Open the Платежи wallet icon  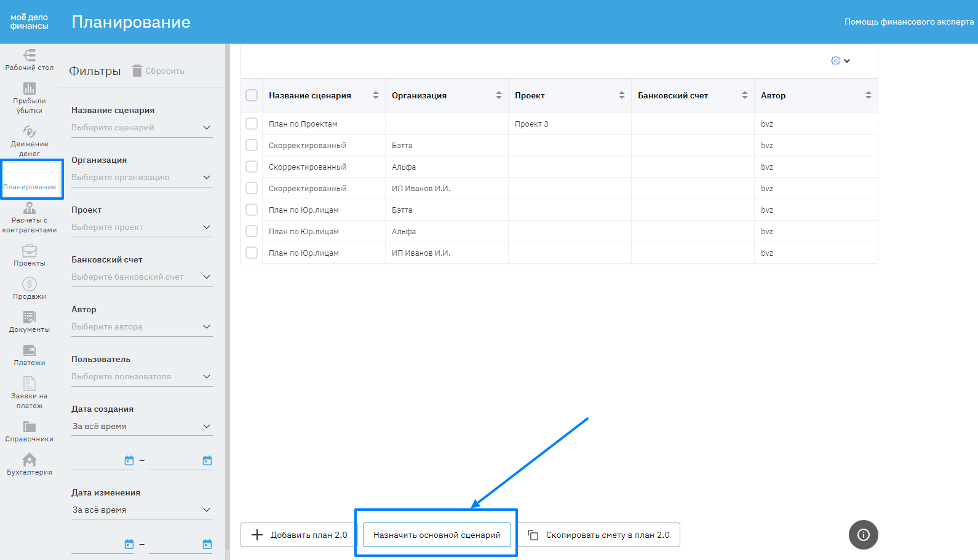point(30,350)
